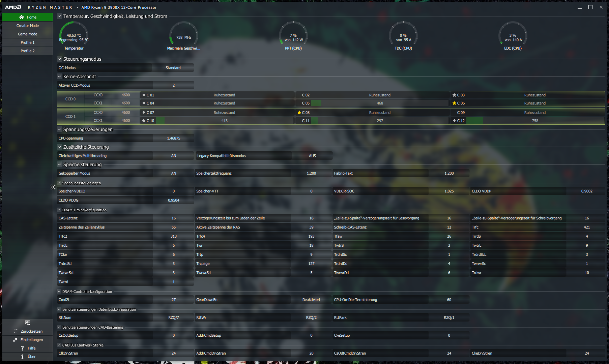Click the VDDCR-SOC value 1,025

[449, 191]
